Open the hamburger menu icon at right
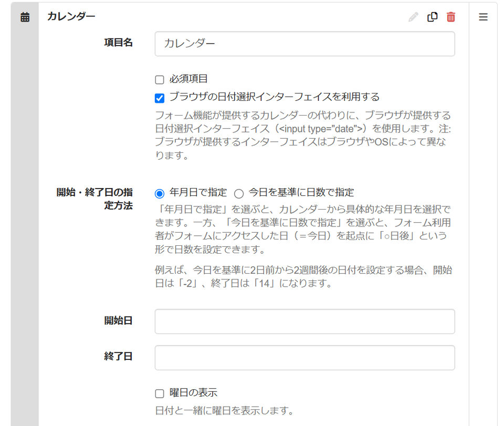 [483, 17]
